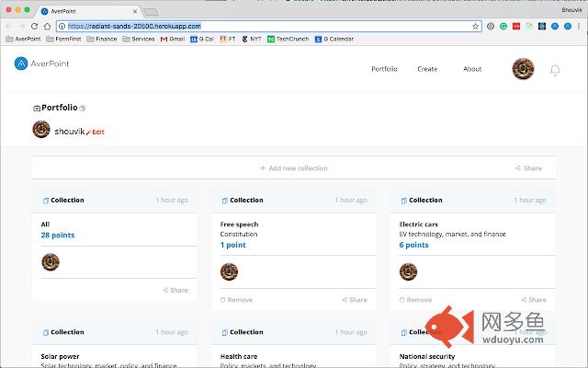
Task: Open the Create nav item
Action: 427,69
